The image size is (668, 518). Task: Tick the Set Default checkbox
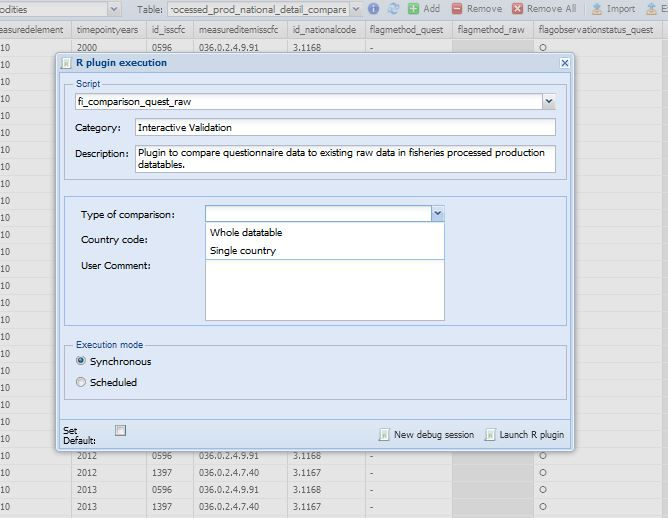click(120, 430)
